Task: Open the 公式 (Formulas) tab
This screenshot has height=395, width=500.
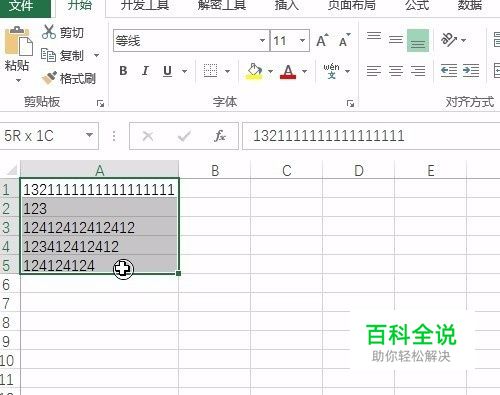Action: click(x=417, y=5)
